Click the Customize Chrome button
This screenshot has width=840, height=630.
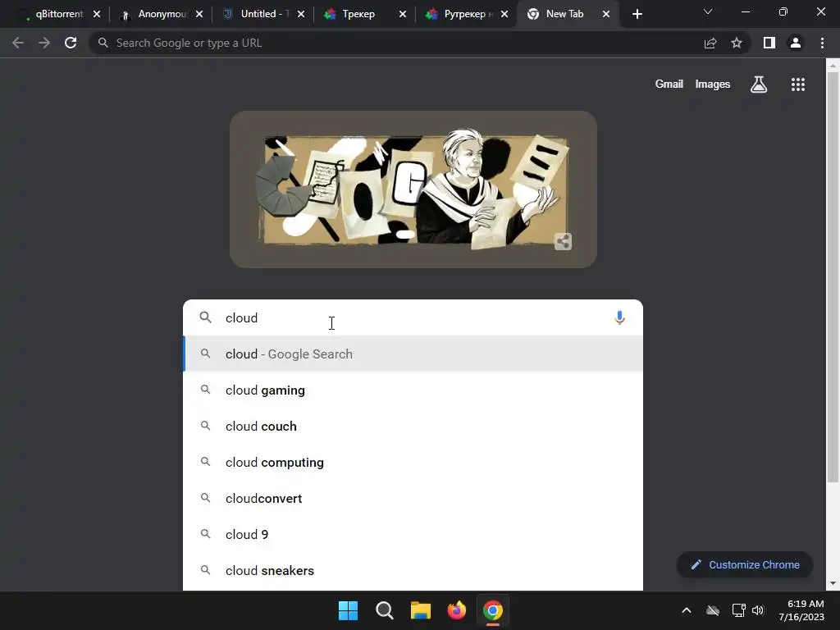(x=745, y=564)
